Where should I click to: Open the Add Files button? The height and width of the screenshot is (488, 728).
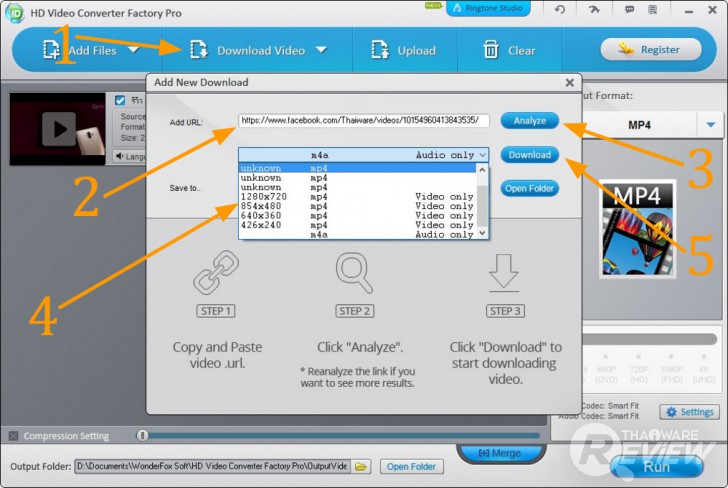(79, 50)
